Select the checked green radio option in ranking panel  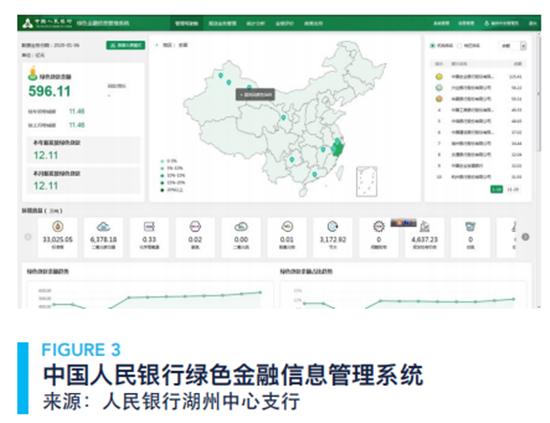pos(432,46)
